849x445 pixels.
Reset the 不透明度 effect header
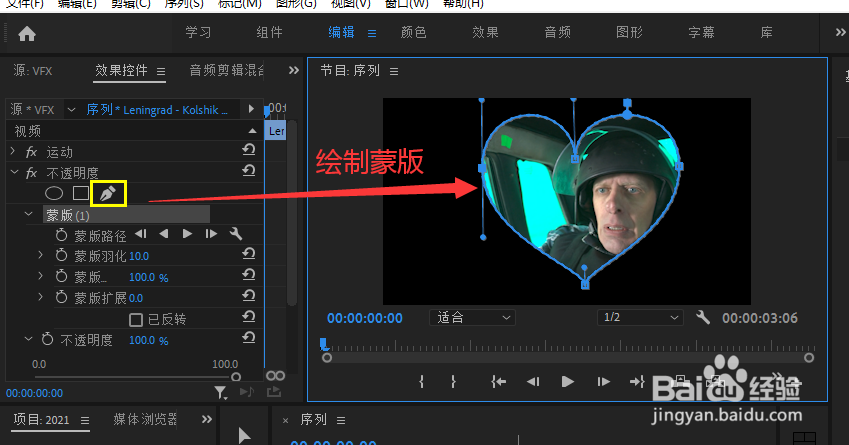pyautogui.click(x=249, y=171)
